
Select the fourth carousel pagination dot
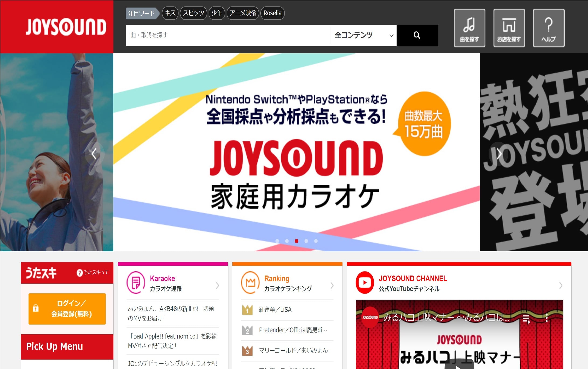tap(306, 241)
